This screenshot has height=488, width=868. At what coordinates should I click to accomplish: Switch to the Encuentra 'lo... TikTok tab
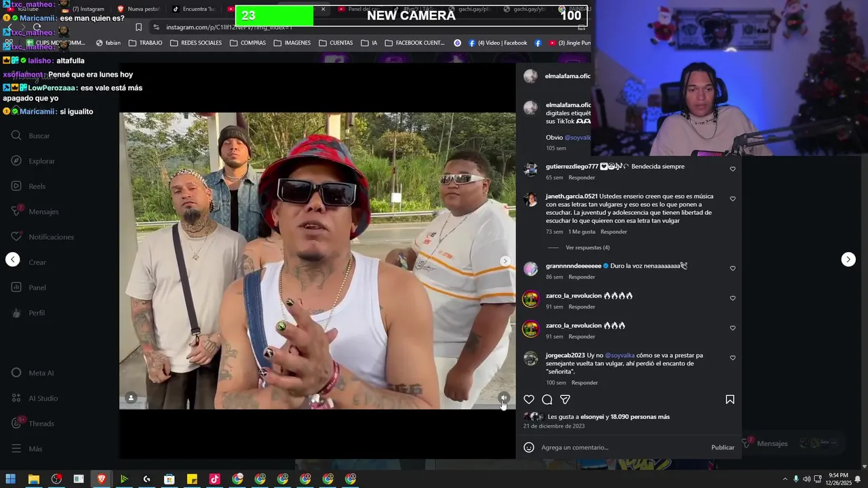coord(195,9)
